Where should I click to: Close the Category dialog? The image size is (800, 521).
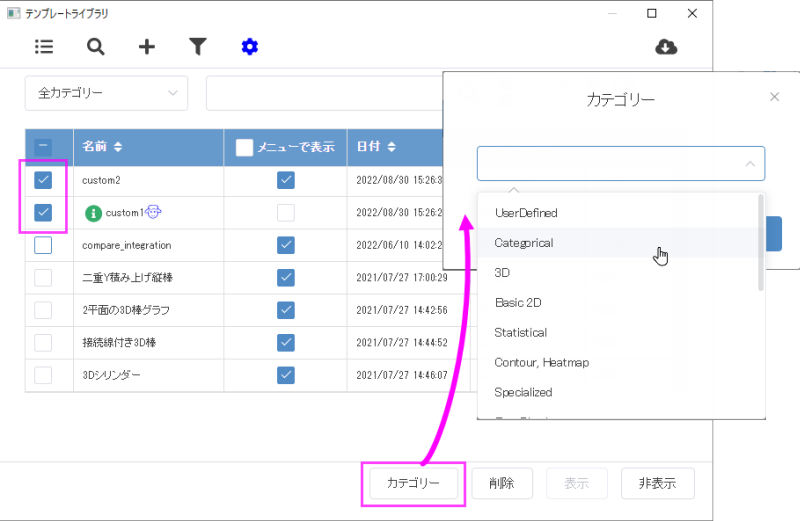pos(774,97)
